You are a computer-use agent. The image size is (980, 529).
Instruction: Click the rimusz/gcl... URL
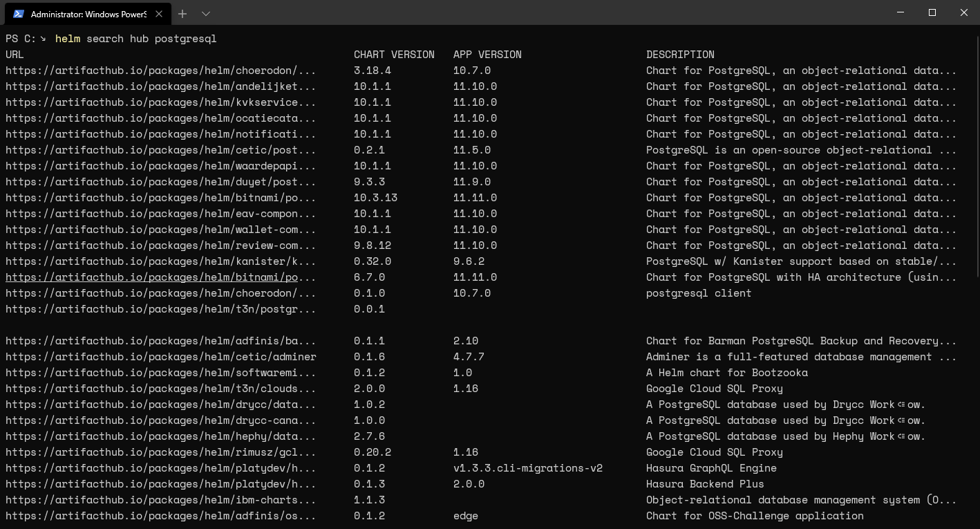160,452
